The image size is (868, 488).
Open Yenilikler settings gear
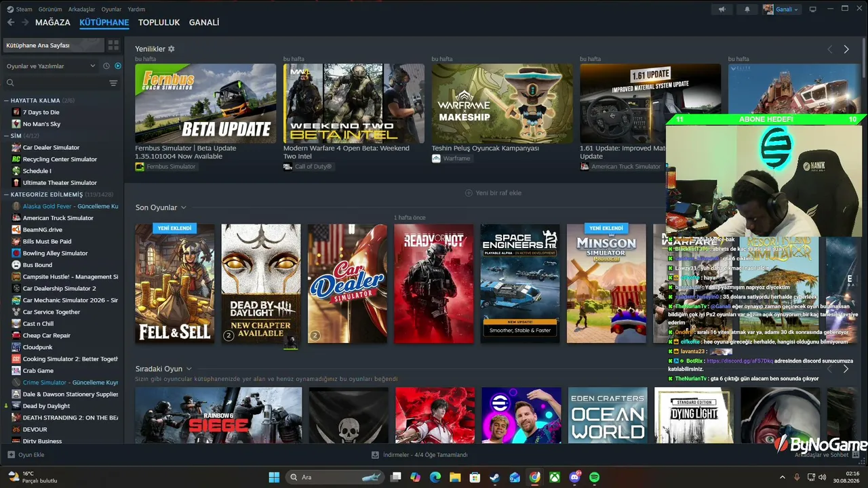(172, 49)
